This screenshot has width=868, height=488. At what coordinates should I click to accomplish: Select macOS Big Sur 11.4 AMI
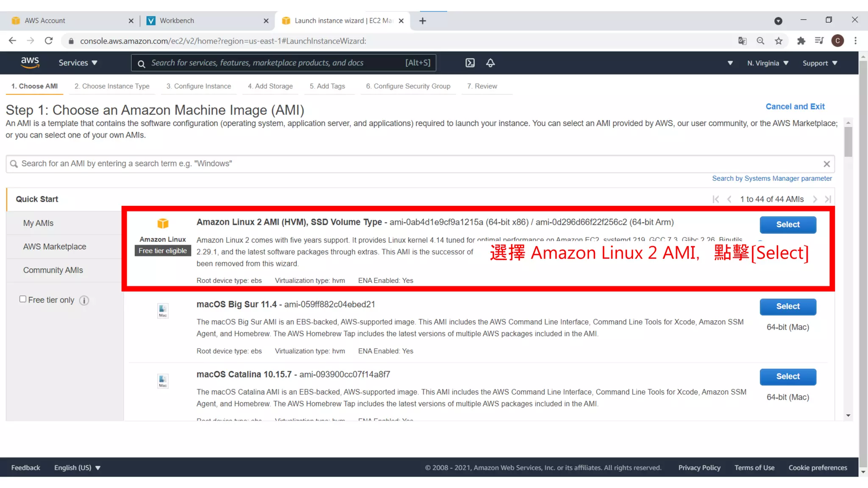coord(788,306)
